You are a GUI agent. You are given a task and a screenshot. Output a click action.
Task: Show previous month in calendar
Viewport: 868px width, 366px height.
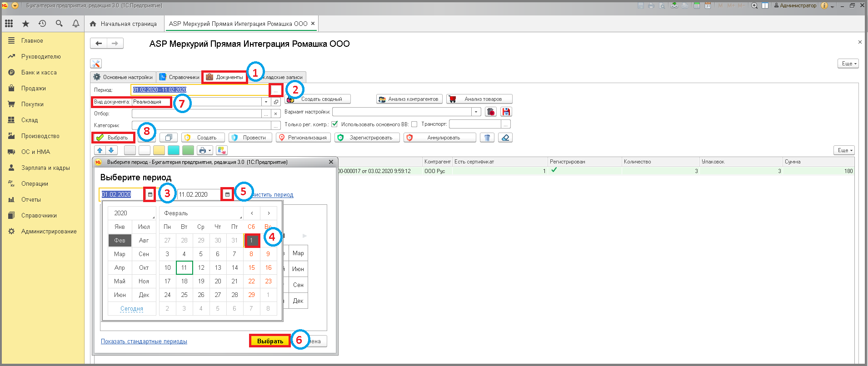pos(252,213)
